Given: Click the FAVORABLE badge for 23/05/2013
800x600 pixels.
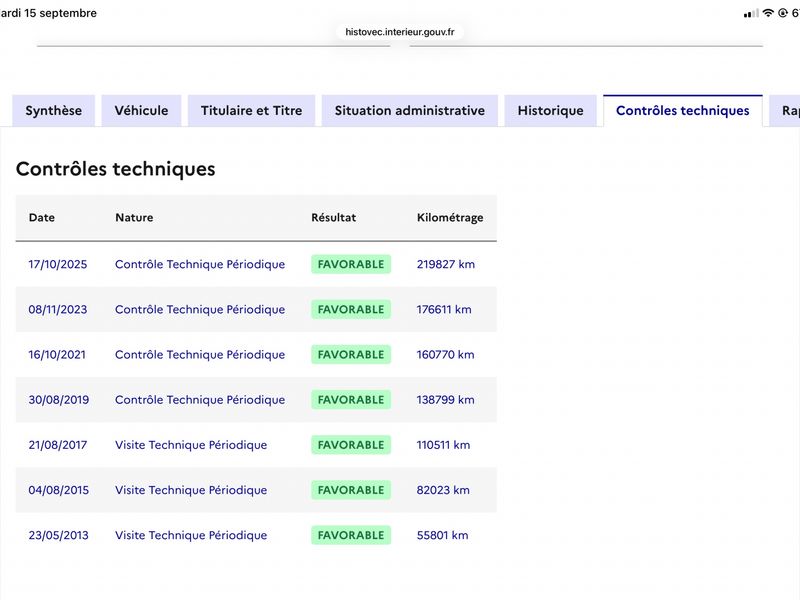Looking at the screenshot, I should tap(351, 535).
